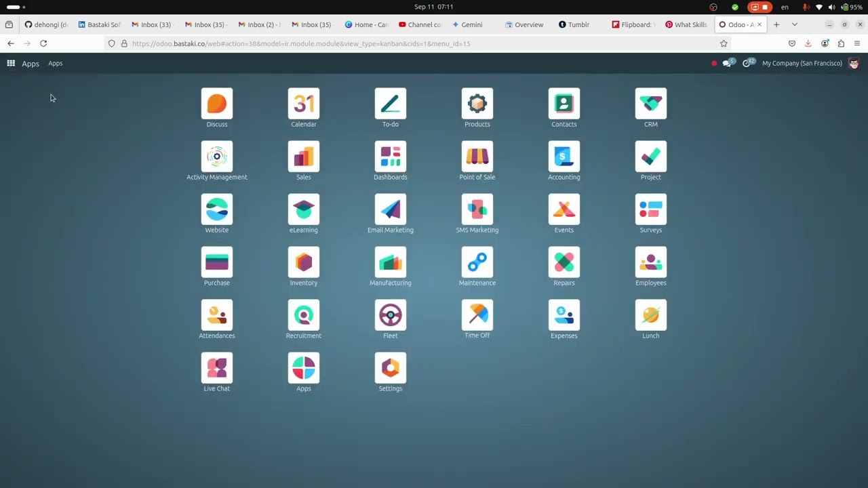Launch the Recruitment app
This screenshot has height=488, width=868.
(x=304, y=315)
